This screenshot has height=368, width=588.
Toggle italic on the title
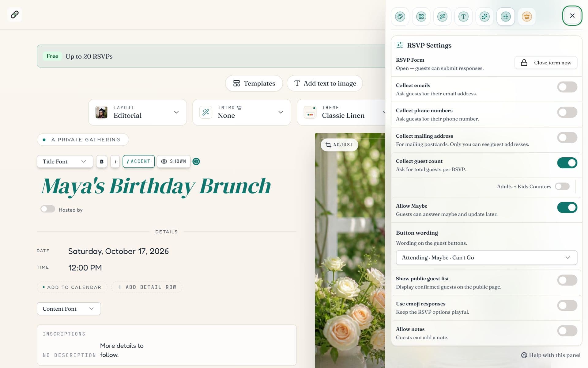point(115,161)
